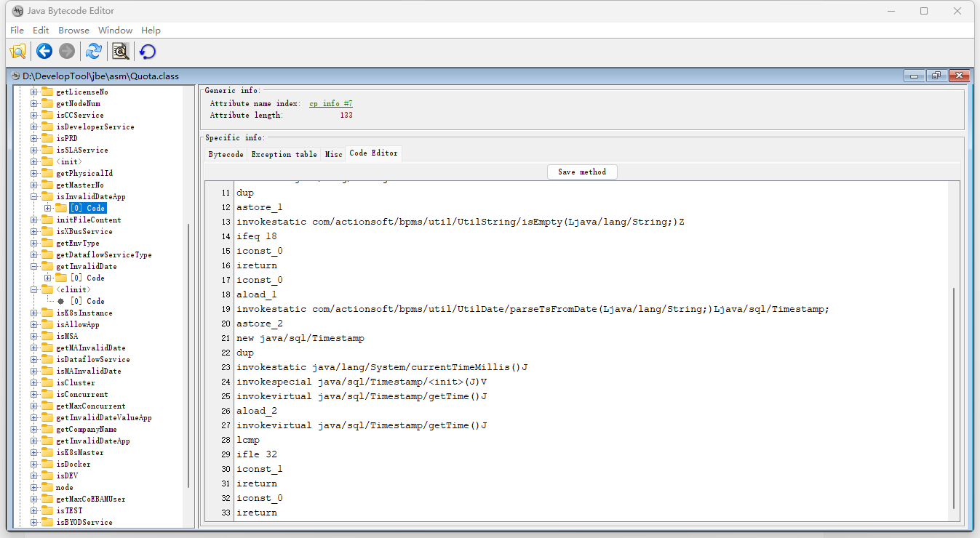
Task: Click the open class file toolbar icon
Action: pos(18,51)
